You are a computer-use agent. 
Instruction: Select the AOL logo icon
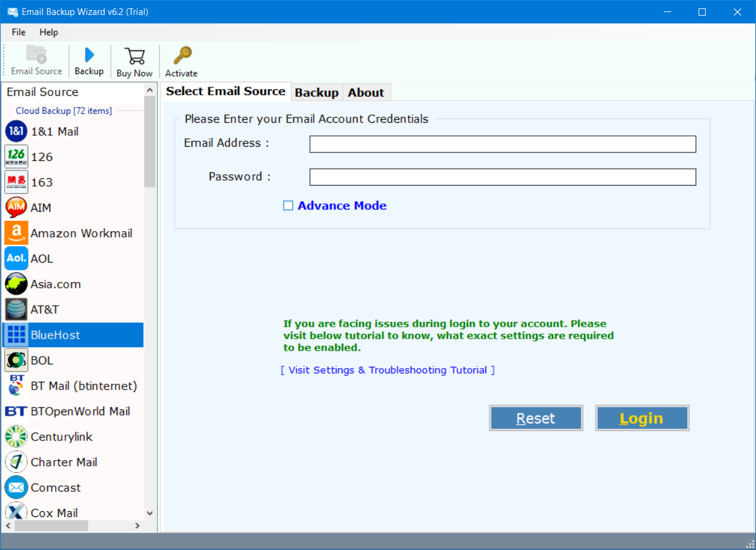point(16,259)
